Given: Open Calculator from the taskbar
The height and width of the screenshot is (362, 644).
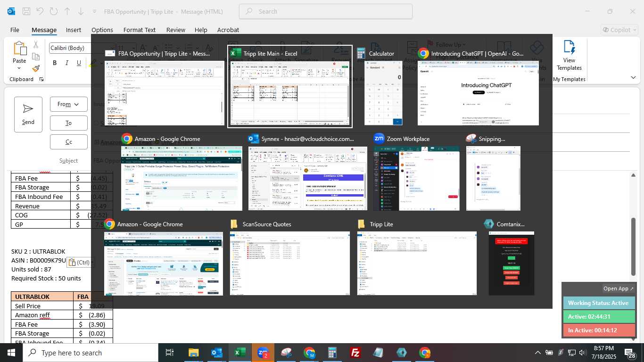Looking at the screenshot, I should (332, 353).
